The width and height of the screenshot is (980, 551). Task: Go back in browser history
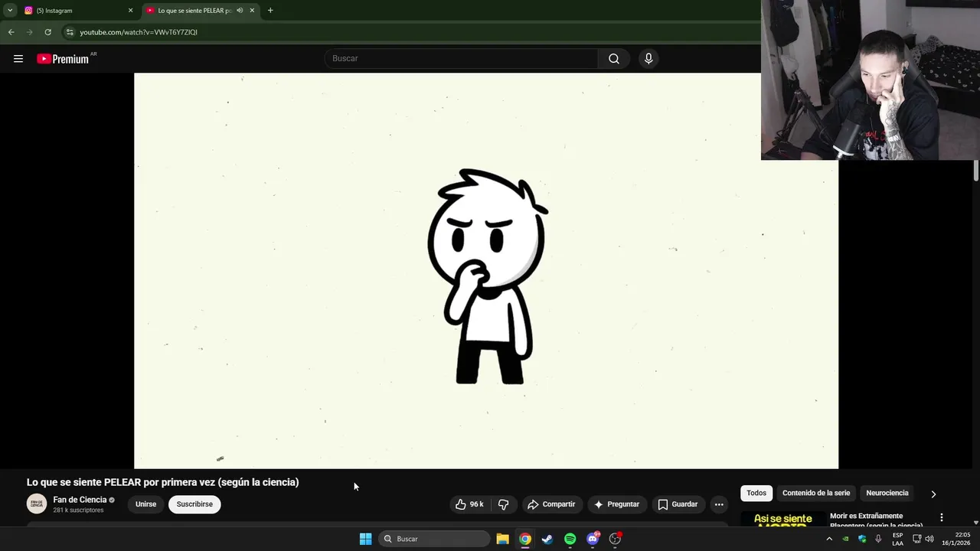tap(11, 32)
